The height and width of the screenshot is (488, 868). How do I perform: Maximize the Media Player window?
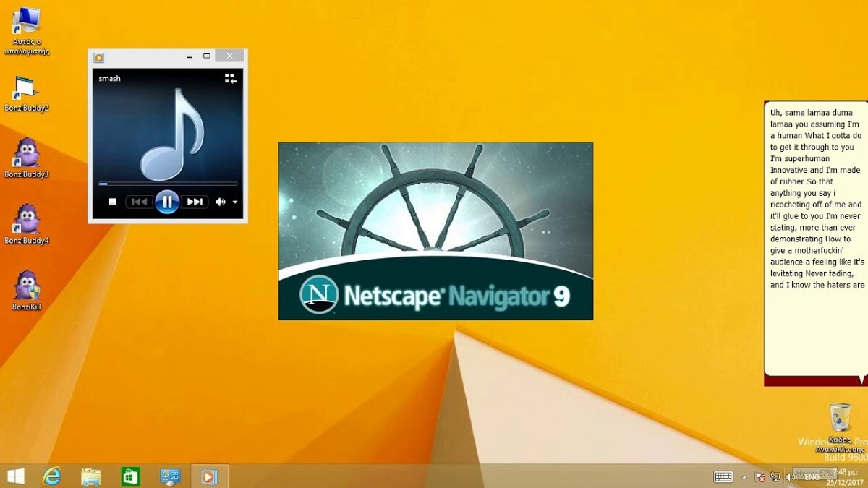click(207, 56)
